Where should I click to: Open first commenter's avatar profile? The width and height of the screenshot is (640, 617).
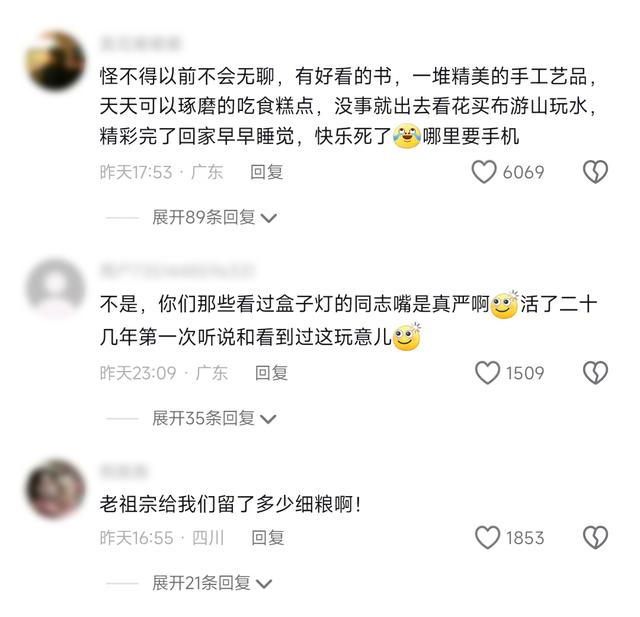click(56, 60)
